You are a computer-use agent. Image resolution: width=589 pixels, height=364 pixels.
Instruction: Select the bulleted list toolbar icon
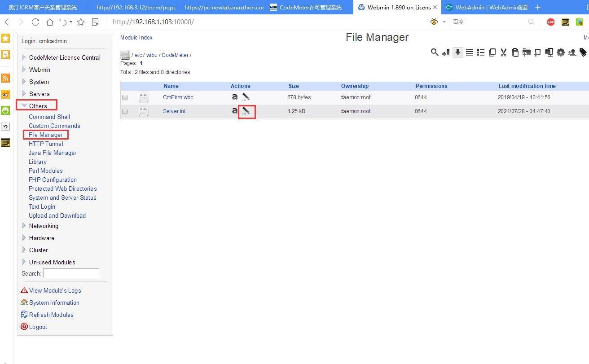(481, 53)
